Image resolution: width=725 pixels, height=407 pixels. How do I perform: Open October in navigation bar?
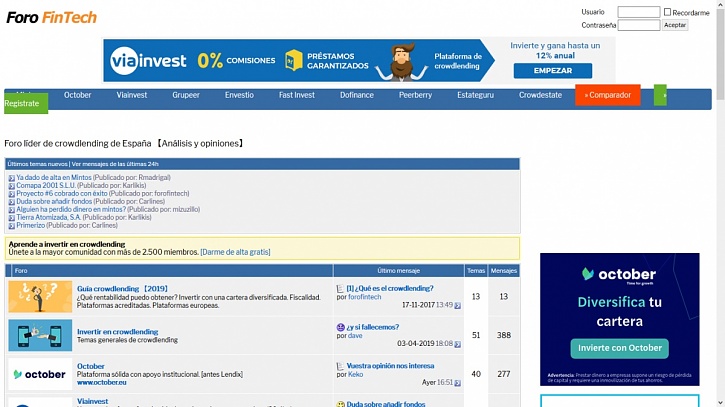[77, 95]
